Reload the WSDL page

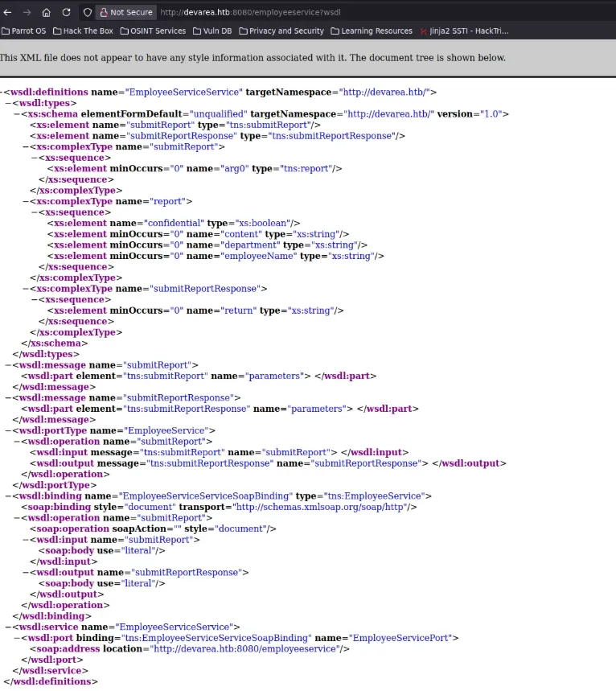click(66, 12)
